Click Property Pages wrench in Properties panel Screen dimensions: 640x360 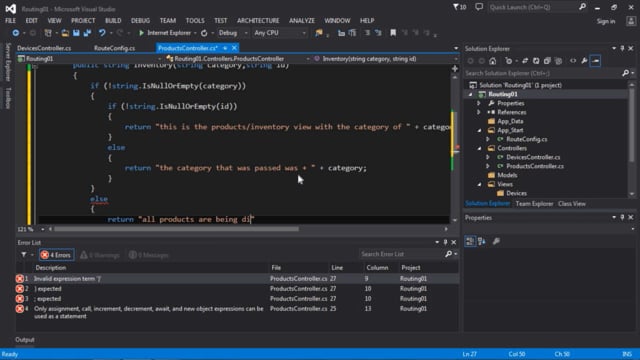[x=496, y=241]
